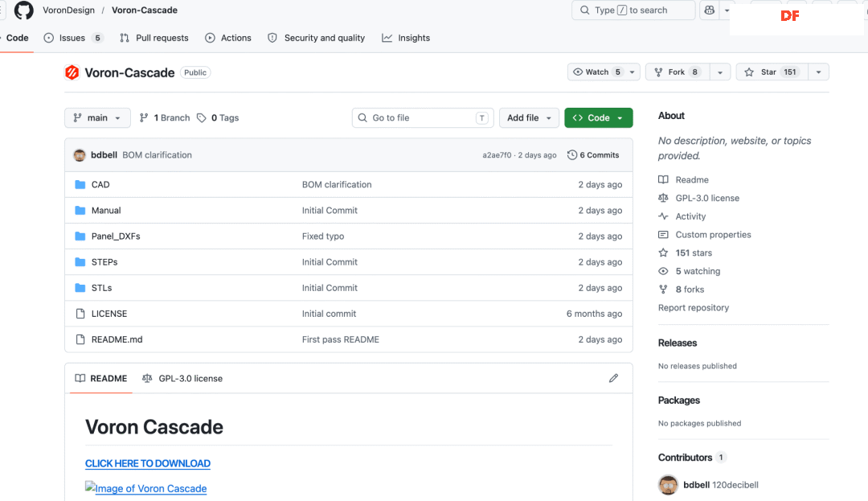The image size is (868, 501).
Task: Open the Pull requests tab
Action: tap(154, 38)
